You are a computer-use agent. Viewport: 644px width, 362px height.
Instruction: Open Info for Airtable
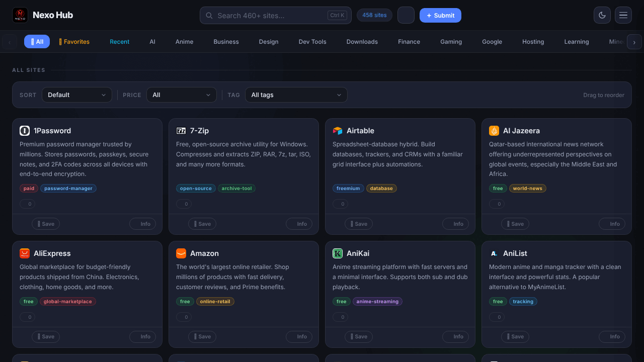456,224
